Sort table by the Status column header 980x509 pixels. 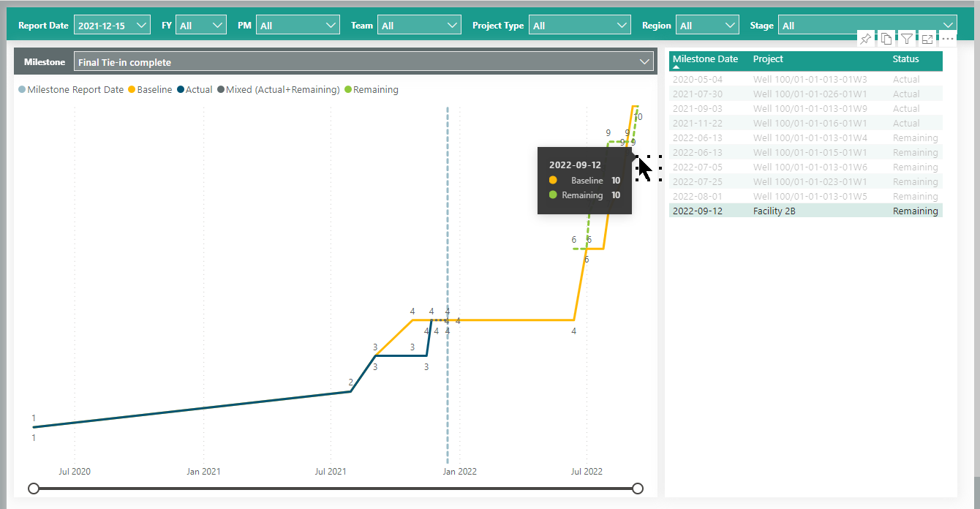point(905,59)
